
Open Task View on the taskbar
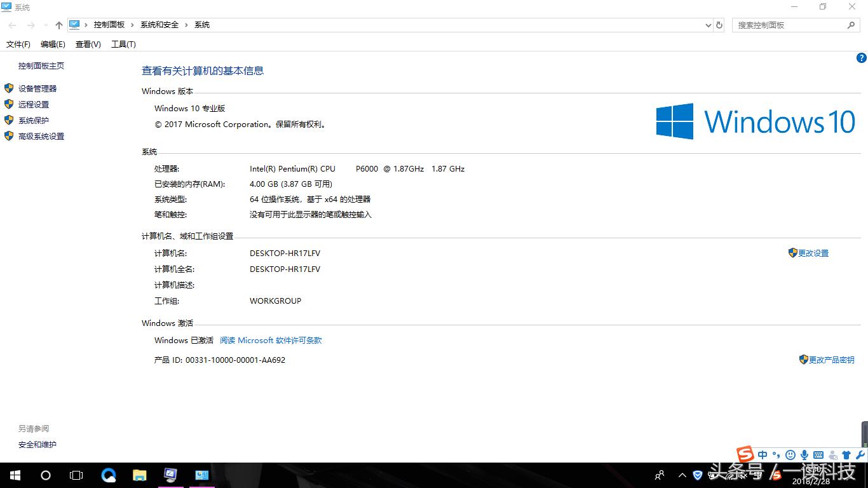pyautogui.click(x=76, y=475)
